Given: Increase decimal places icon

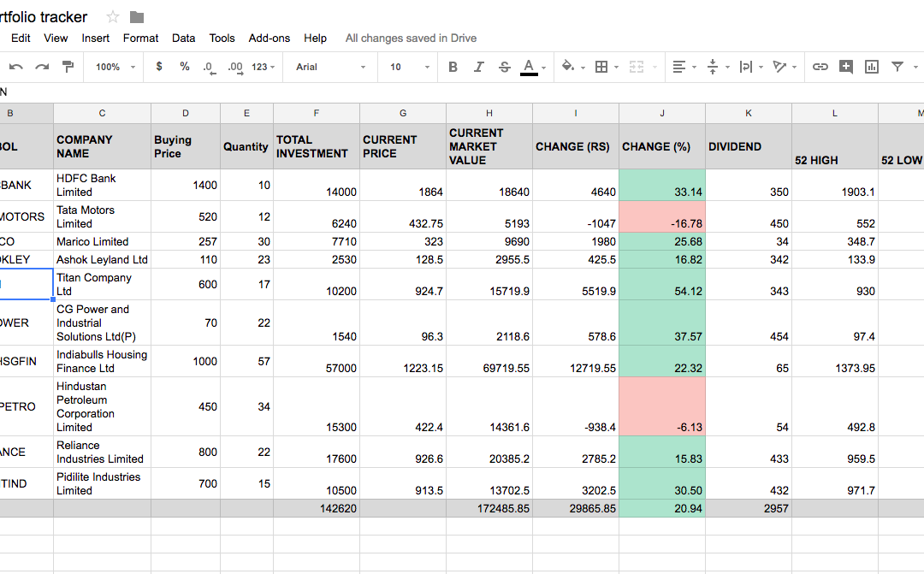Looking at the screenshot, I should tap(235, 68).
